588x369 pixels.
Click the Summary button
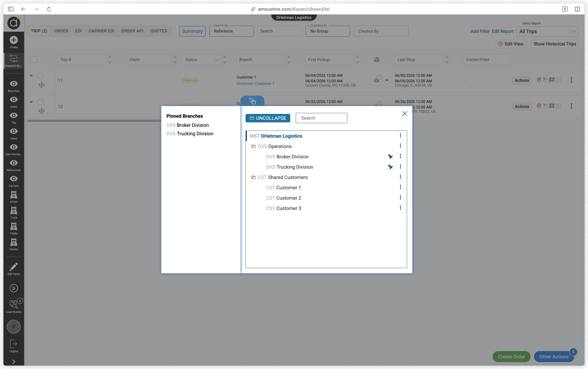click(192, 31)
